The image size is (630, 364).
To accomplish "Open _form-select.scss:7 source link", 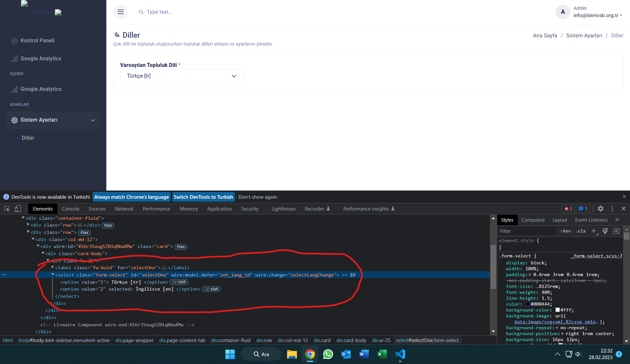I will (x=597, y=256).
